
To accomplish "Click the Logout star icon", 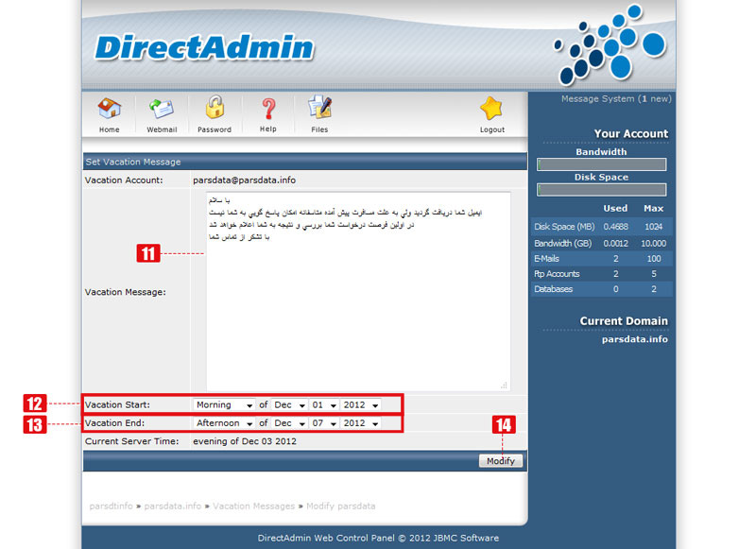I will coord(491,109).
